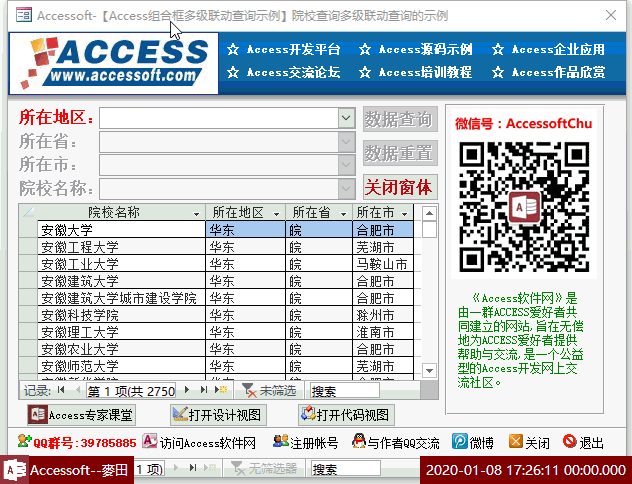Click the datasheet 搜索 search box

click(345, 391)
